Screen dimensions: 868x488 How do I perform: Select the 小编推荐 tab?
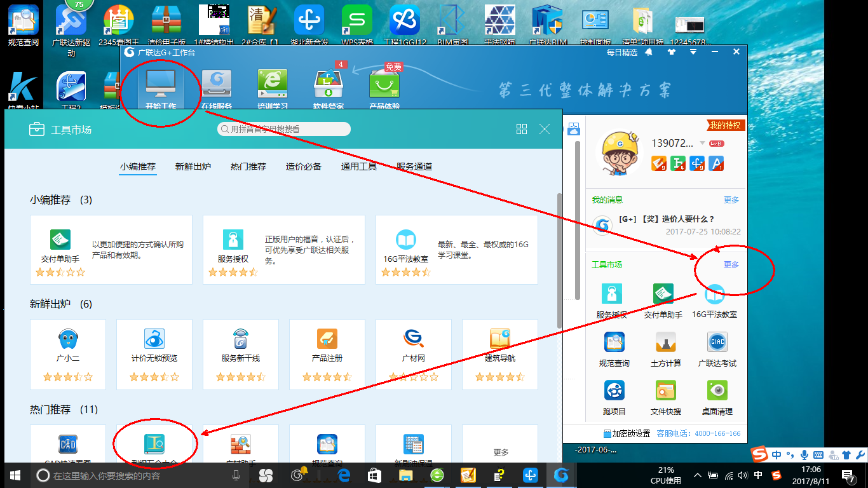pos(138,166)
